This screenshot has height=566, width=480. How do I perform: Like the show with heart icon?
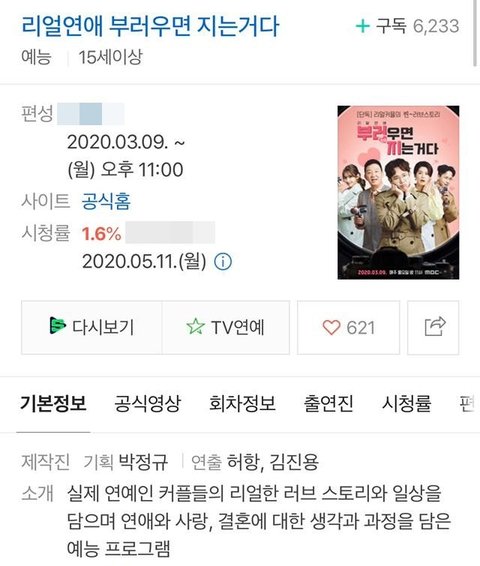(331, 327)
